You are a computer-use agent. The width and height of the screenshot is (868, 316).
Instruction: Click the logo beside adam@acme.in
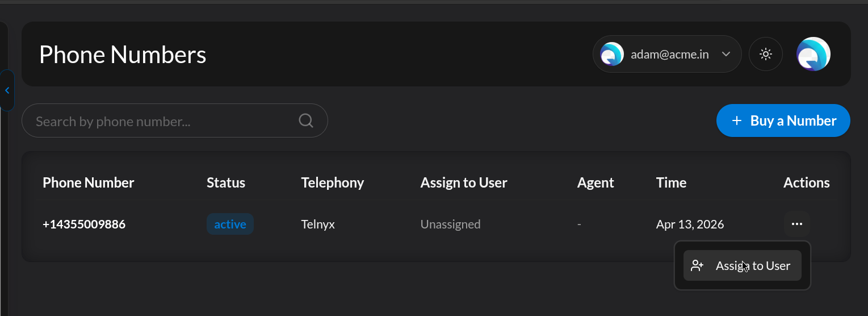[612, 55]
